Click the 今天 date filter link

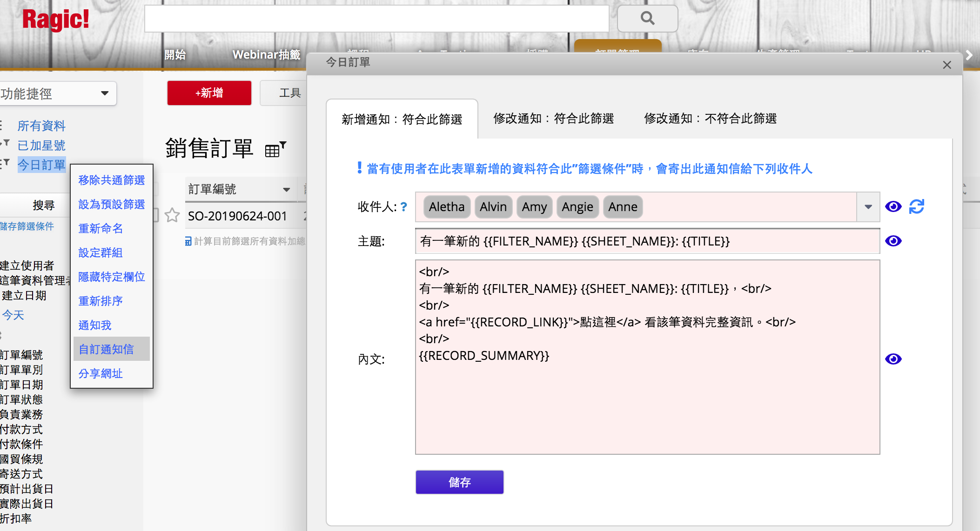[13, 315]
